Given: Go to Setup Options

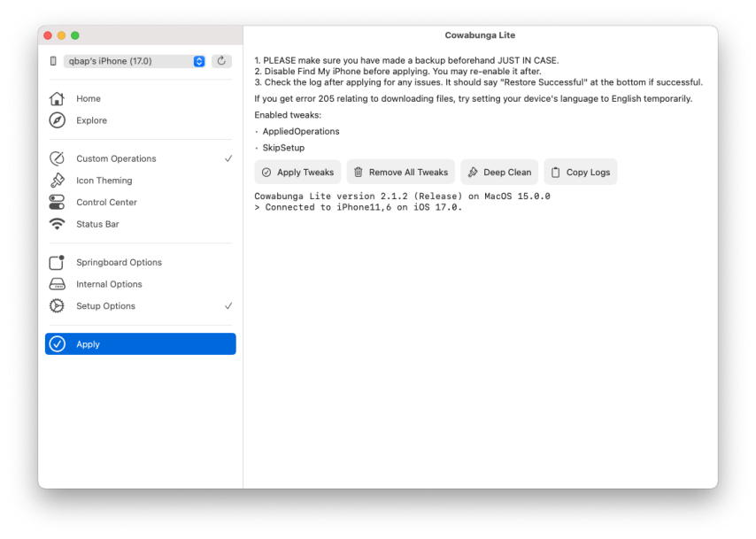Looking at the screenshot, I should 140,305.
